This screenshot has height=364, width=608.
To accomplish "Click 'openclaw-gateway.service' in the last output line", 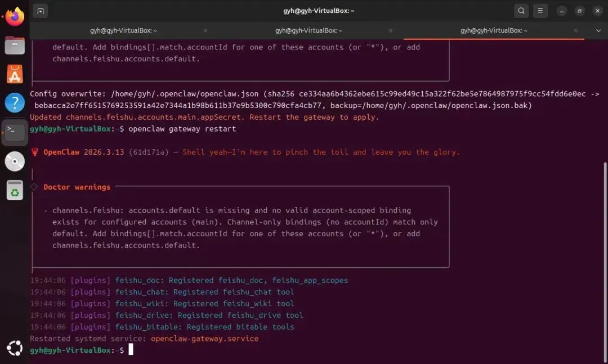I will click(205, 339).
